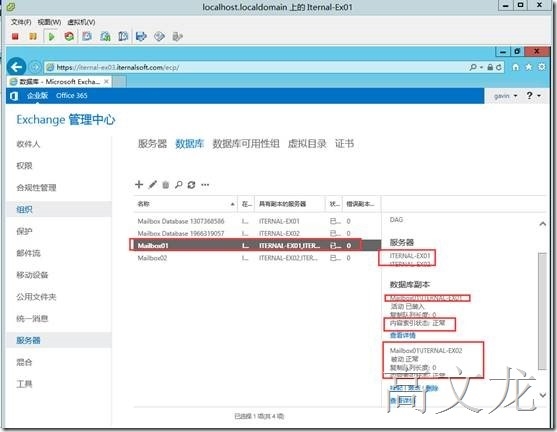Refresh database list icon
The height and width of the screenshot is (432, 557).
coord(191,185)
